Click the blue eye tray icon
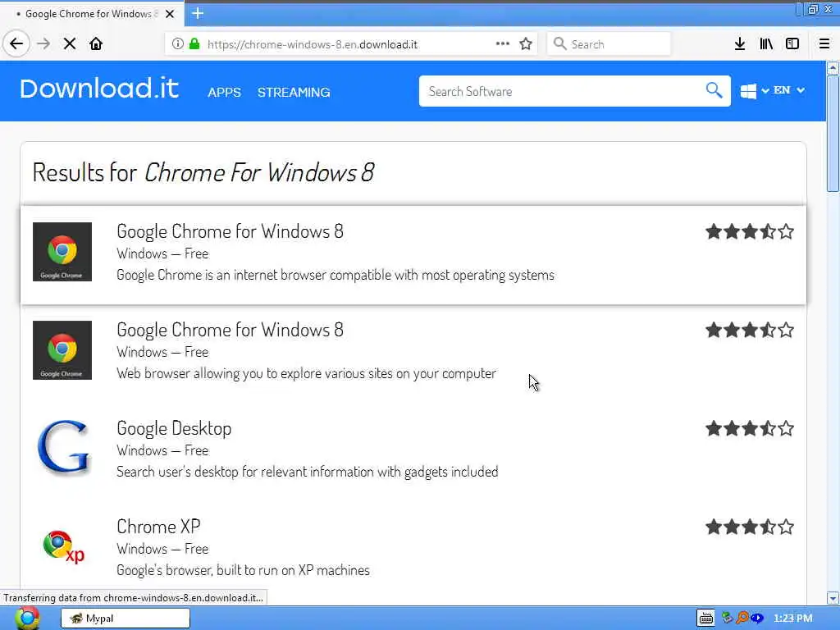Screen dimensions: 840x630 pos(757,619)
